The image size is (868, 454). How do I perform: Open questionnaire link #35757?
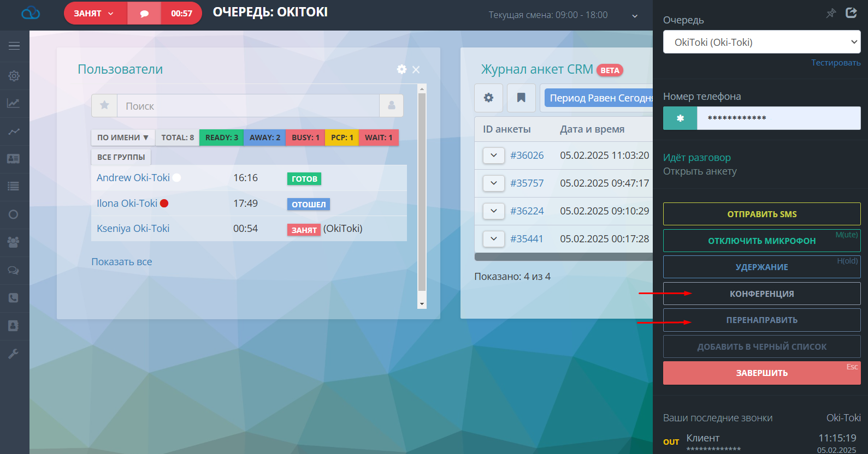pyautogui.click(x=527, y=183)
